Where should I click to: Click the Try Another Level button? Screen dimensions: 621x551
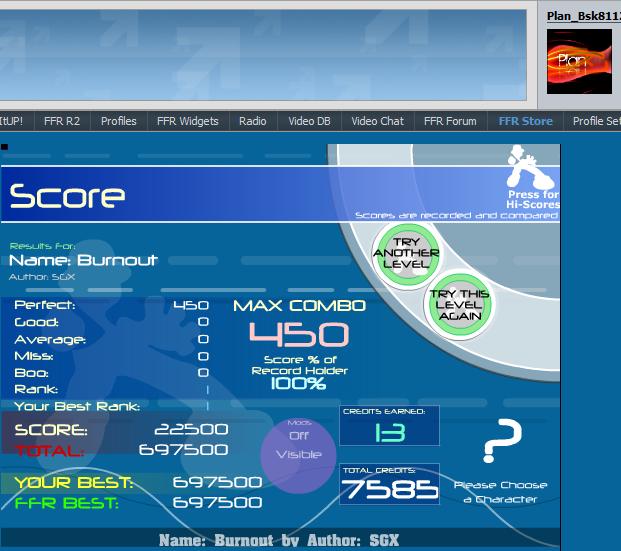click(x=406, y=254)
